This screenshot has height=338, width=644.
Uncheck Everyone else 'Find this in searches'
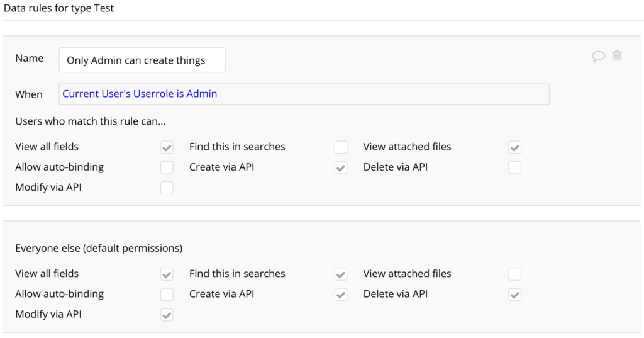pyautogui.click(x=341, y=274)
